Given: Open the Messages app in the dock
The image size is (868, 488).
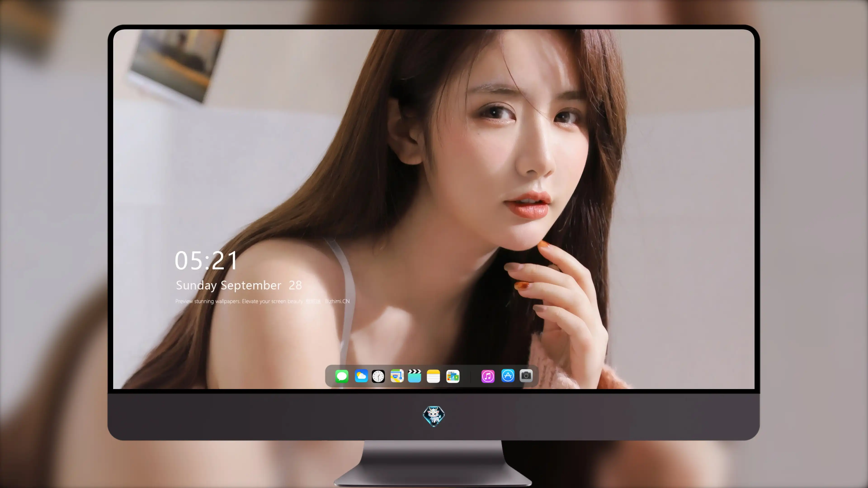Looking at the screenshot, I should coord(342,376).
